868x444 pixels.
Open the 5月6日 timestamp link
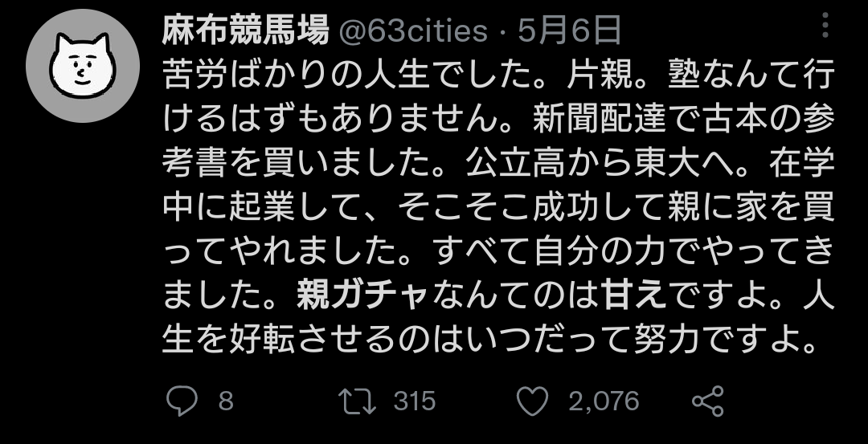570,31
